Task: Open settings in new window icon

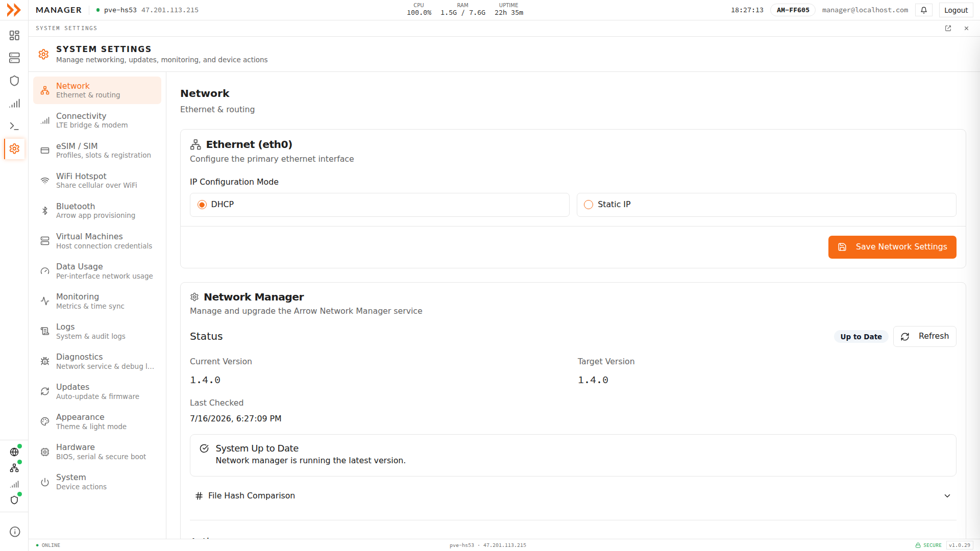Action: pyautogui.click(x=948, y=29)
